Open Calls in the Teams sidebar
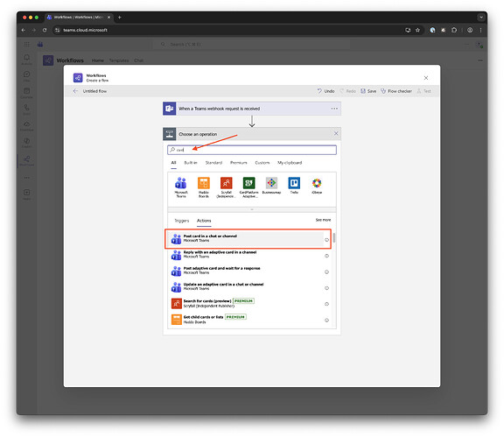 point(26,109)
